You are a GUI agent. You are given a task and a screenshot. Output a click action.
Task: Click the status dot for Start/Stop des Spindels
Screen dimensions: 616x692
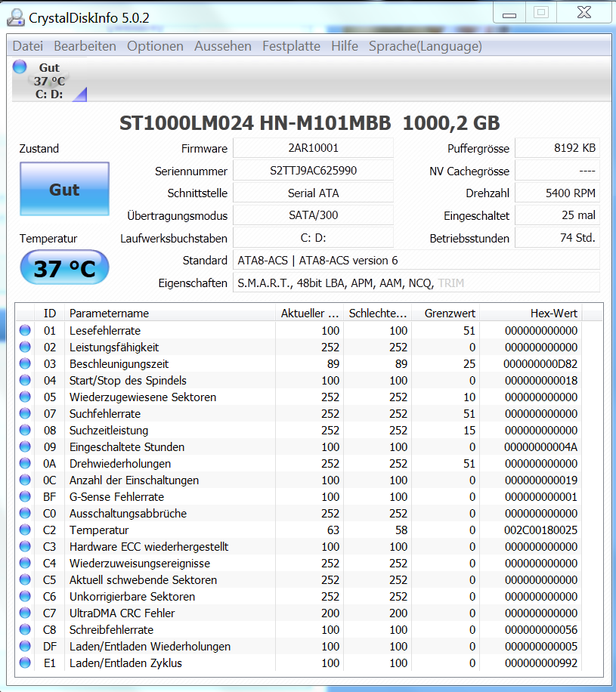pyautogui.click(x=25, y=380)
